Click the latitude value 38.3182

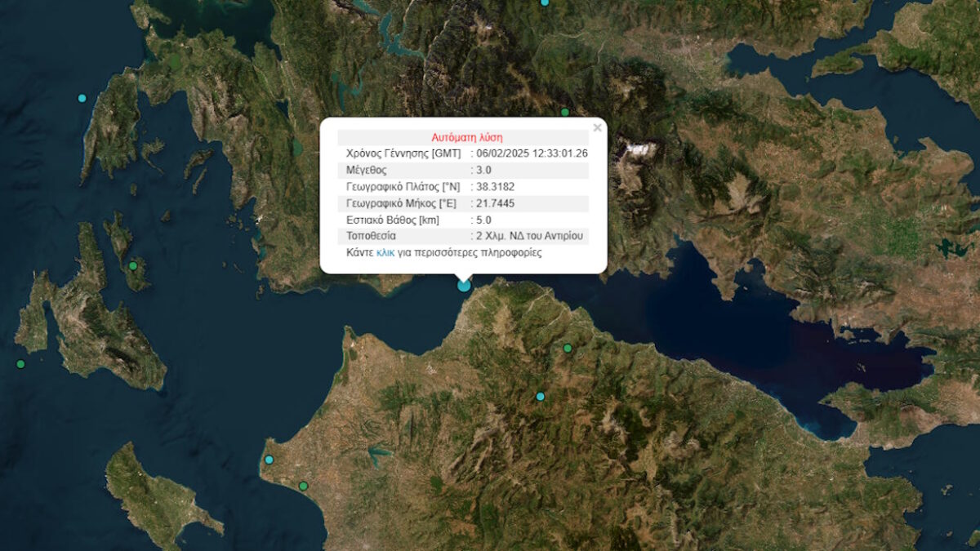coord(496,187)
